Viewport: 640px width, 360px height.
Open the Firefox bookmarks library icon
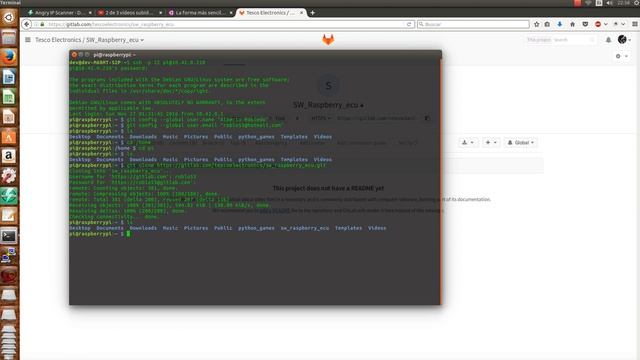click(x=547, y=24)
